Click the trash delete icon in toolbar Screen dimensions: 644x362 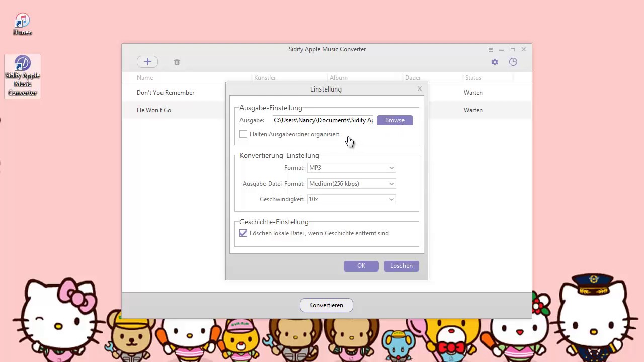177,62
